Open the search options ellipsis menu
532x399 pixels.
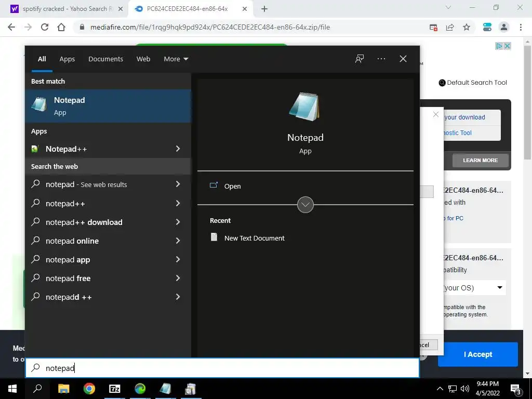click(x=381, y=59)
